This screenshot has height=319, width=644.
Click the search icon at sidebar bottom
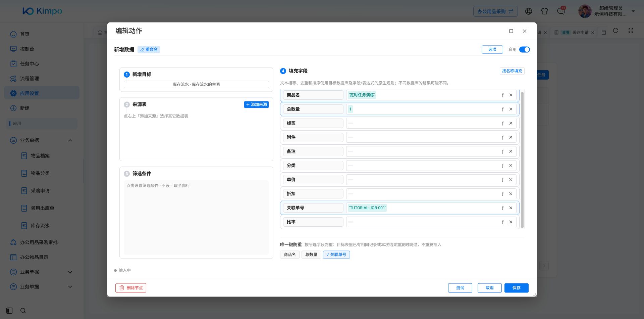(23, 311)
